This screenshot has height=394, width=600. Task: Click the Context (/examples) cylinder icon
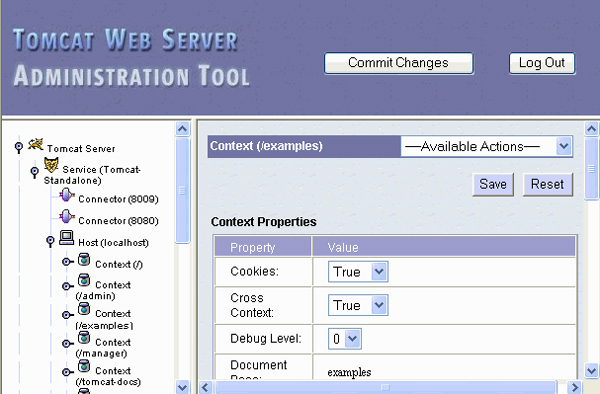(84, 309)
